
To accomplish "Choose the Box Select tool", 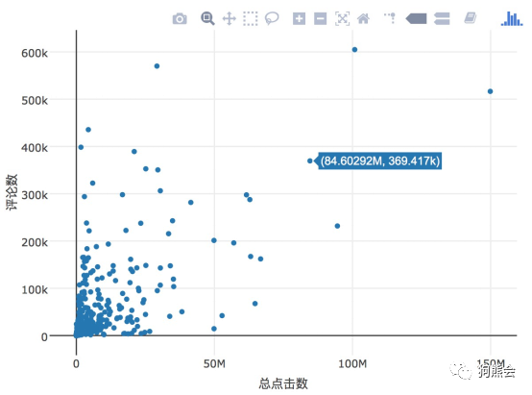I will pyautogui.click(x=251, y=18).
